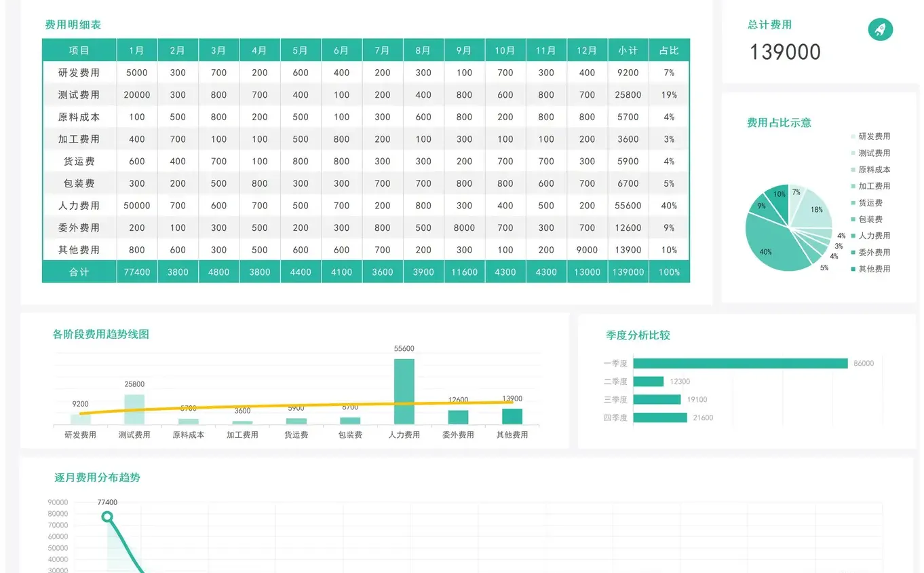Select the 20000 cell in the 测试费用 row
The image size is (924, 573).
click(x=137, y=95)
